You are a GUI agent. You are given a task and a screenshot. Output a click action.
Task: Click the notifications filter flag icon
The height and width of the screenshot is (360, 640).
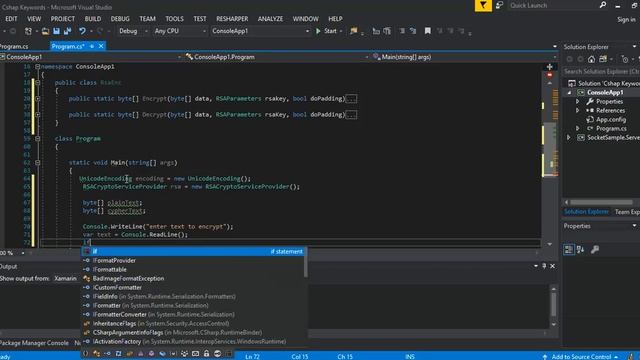(483, 5)
